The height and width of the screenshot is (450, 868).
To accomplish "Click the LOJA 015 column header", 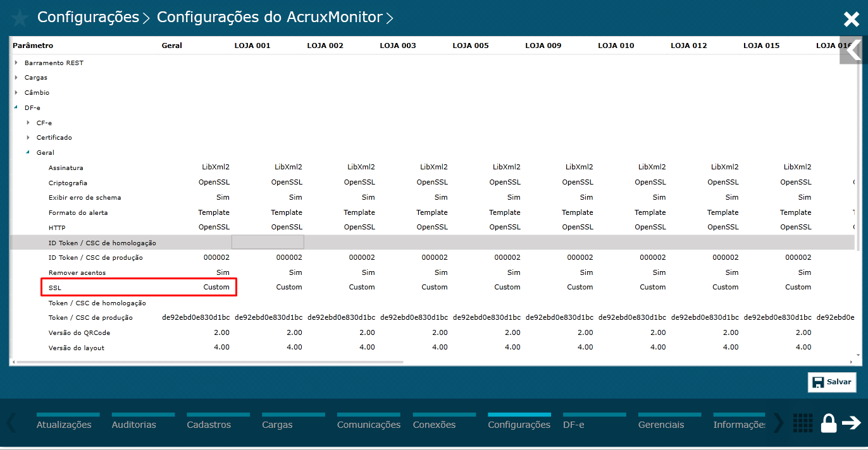I will click(762, 46).
